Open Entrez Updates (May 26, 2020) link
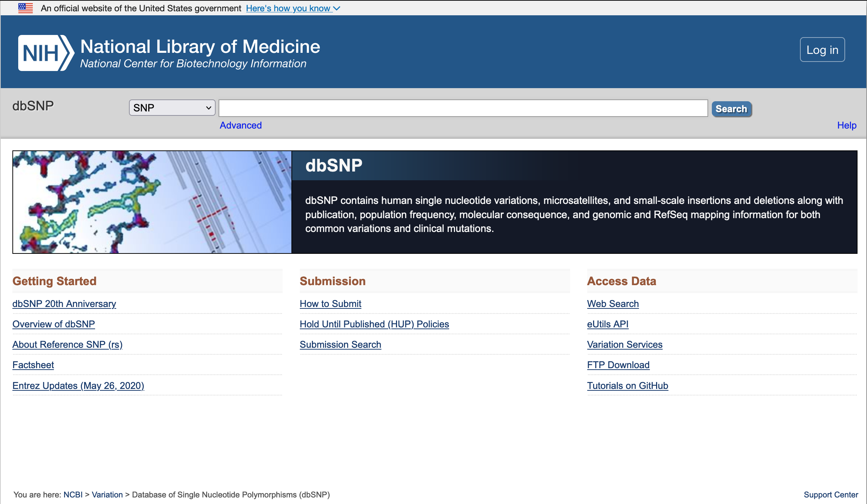This screenshot has height=504, width=867. (78, 386)
